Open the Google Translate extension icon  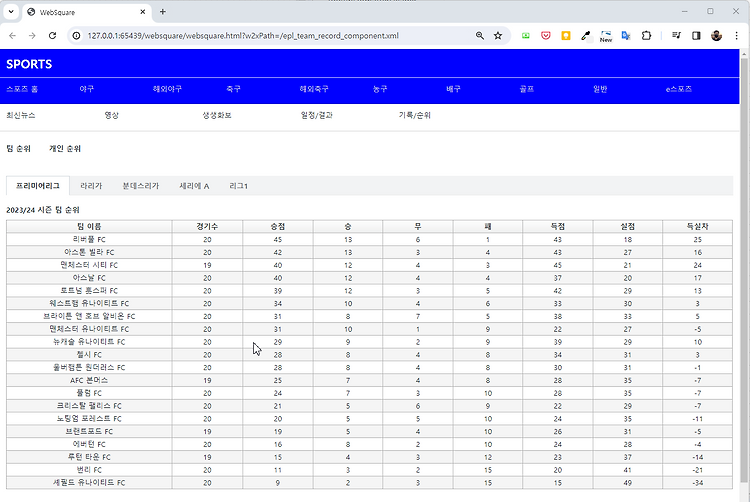pos(626,36)
